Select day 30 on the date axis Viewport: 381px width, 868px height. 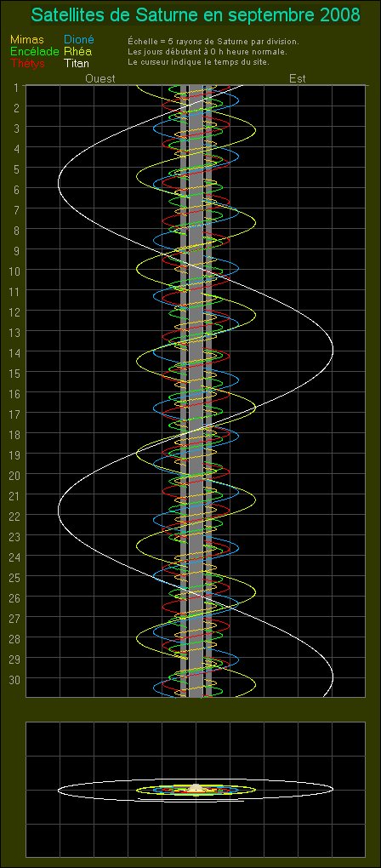(15, 679)
